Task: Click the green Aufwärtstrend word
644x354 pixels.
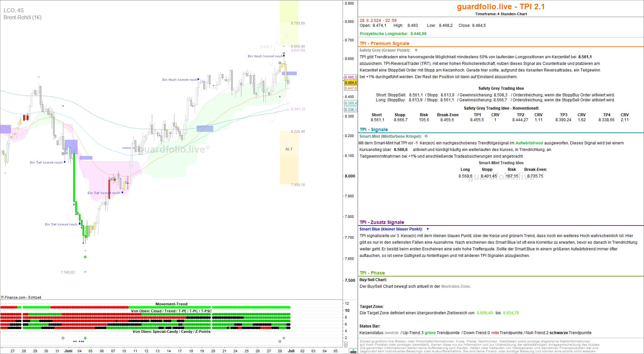Action: [x=529, y=143]
